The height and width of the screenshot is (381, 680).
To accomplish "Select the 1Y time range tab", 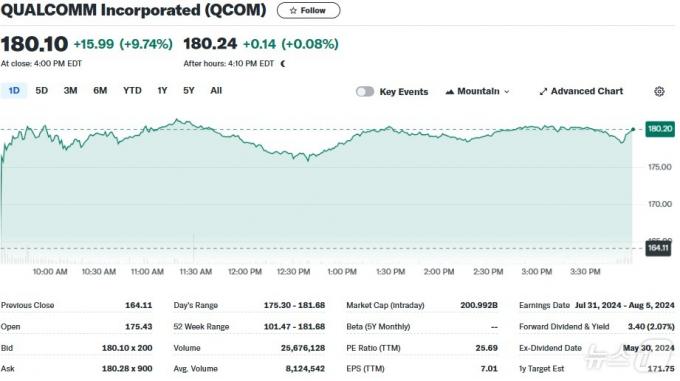I will click(x=162, y=91).
